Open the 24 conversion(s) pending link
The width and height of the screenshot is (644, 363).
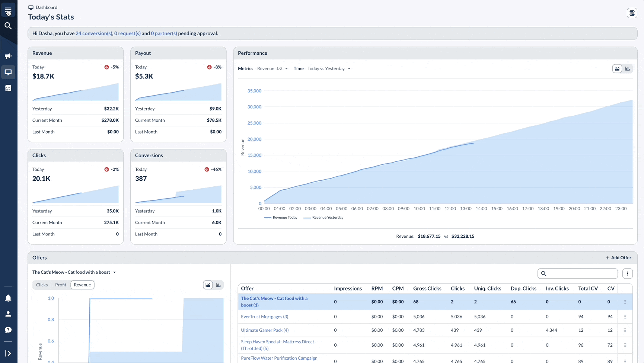pyautogui.click(x=94, y=33)
